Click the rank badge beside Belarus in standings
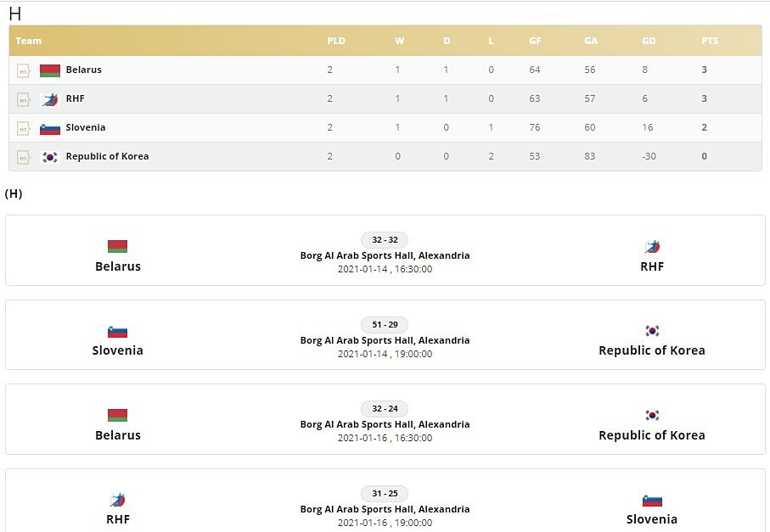Viewport: 770px width, 532px height. click(x=23, y=70)
